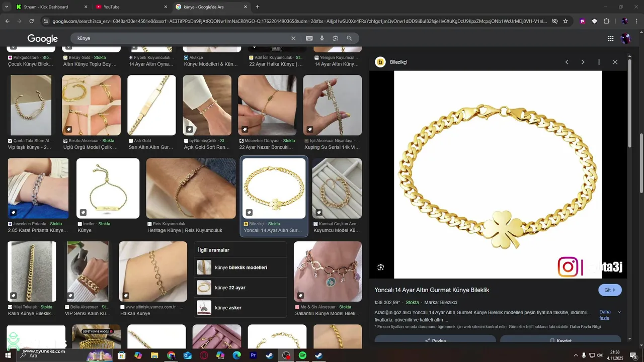Viewport: 644px width, 362px height.
Task: Click the third-party cookies eye icon
Action: (554, 21)
